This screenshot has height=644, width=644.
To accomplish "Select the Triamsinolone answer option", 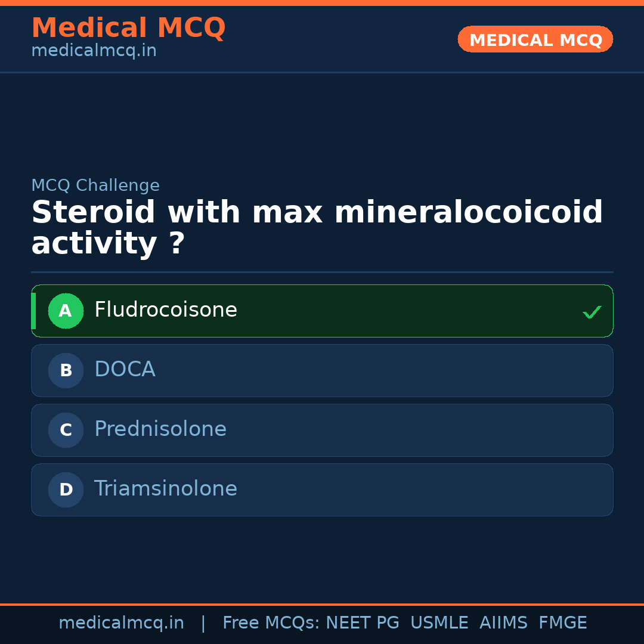I will [x=322, y=490].
